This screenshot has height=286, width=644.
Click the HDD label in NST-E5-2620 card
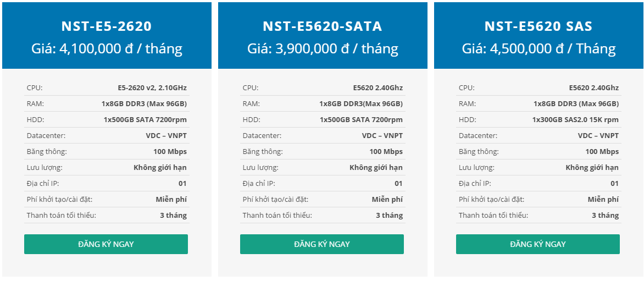[x=35, y=120]
